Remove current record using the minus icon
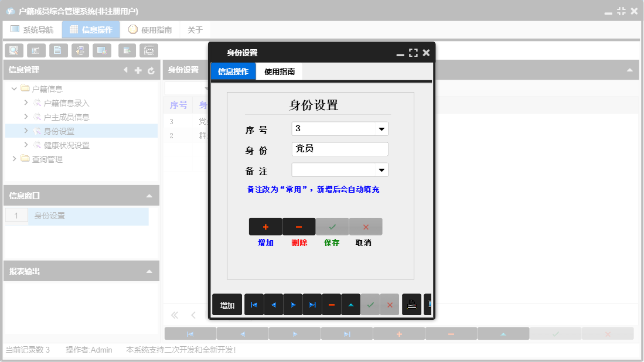The image size is (644, 362). click(x=331, y=304)
